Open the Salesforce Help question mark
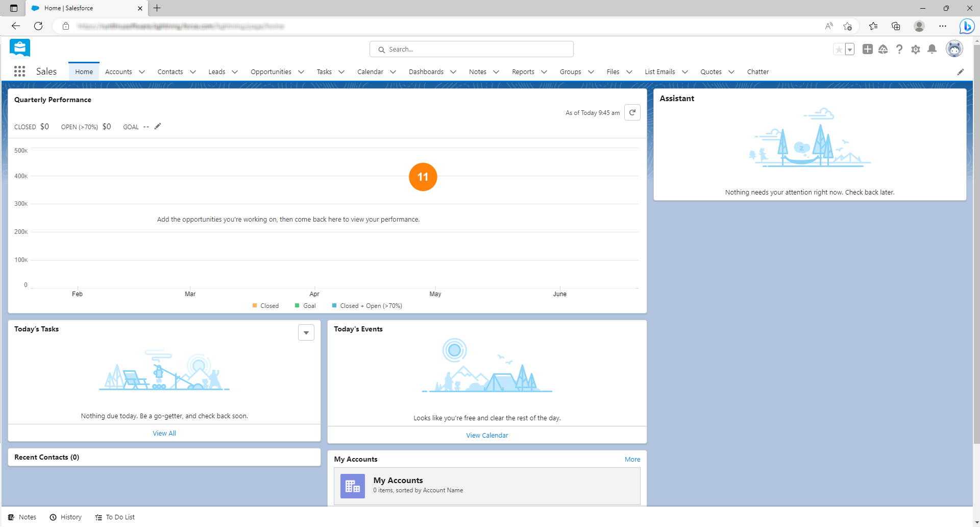This screenshot has width=980, height=527. point(899,49)
